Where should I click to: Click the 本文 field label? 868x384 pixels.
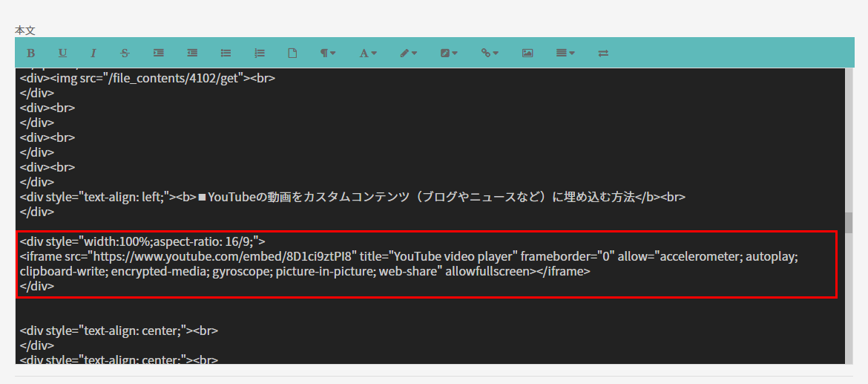click(25, 30)
